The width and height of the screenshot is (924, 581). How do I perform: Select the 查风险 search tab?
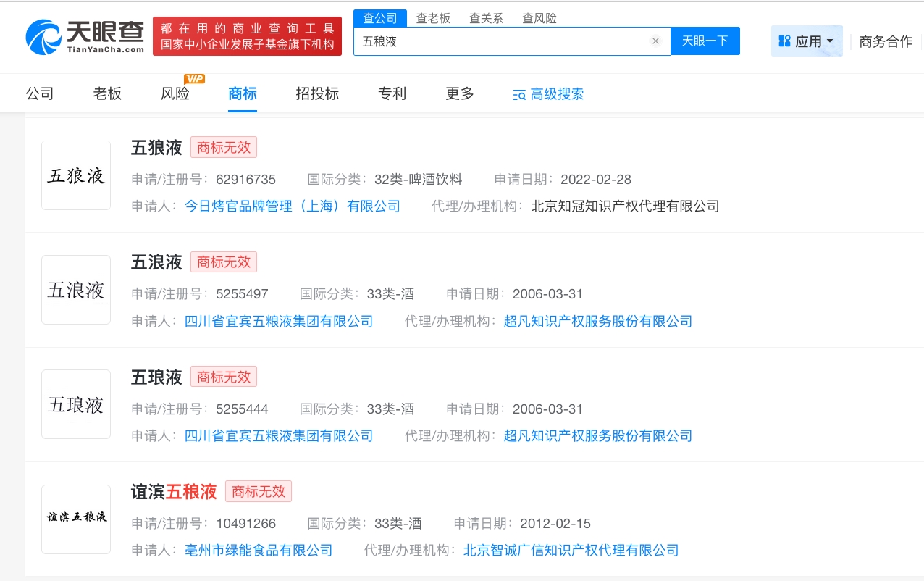[x=539, y=18]
